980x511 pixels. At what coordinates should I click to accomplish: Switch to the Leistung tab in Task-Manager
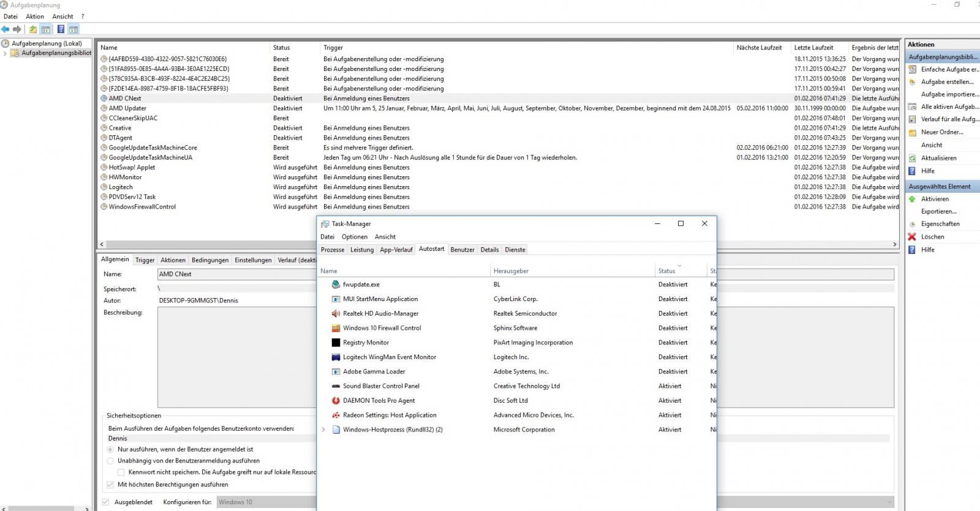(362, 250)
